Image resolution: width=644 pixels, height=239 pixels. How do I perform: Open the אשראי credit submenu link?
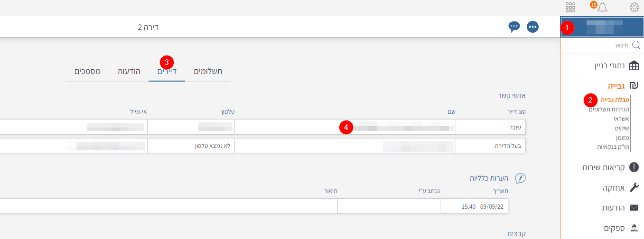click(x=619, y=119)
